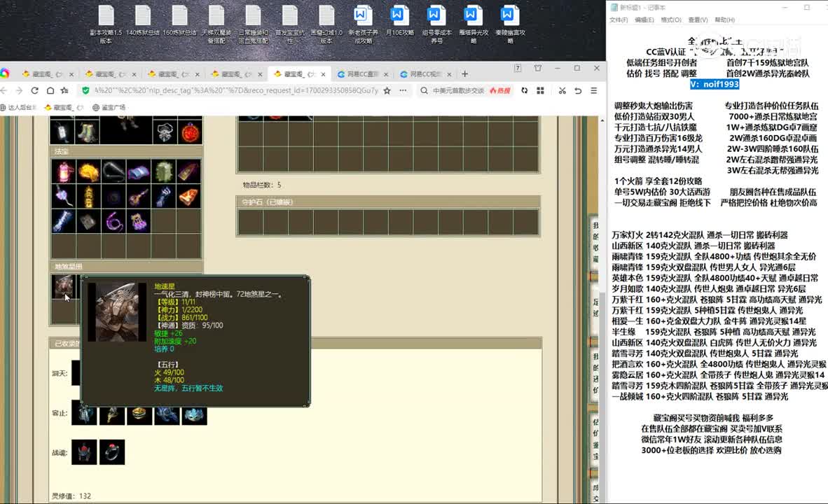Open the address bar three-dots menu
This screenshot has width=828, height=504.
coord(403,90)
